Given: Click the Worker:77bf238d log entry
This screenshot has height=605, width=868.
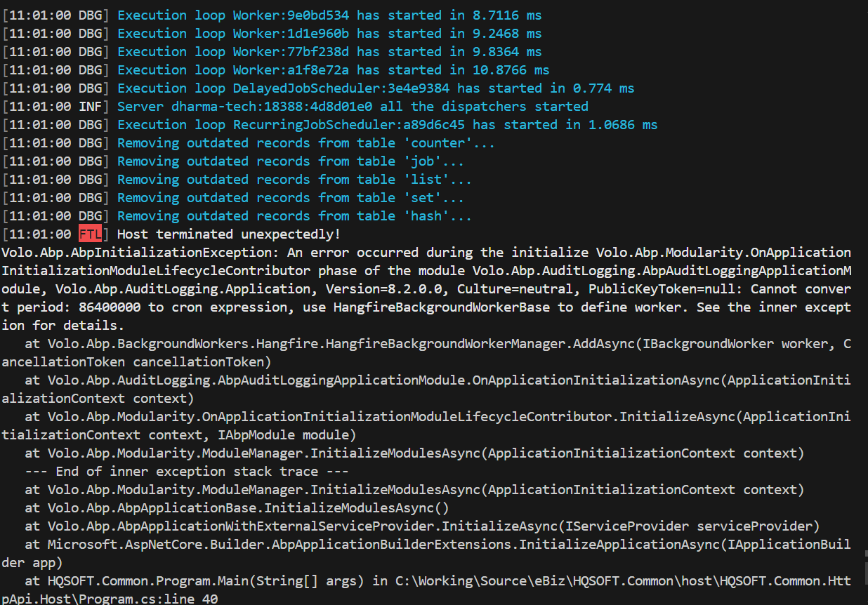Looking at the screenshot, I should (329, 51).
